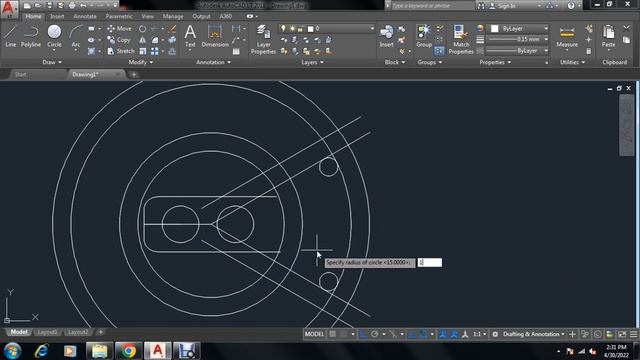Screen dimensions: 640x360
Task: Click Match Properties tool
Action: (x=461, y=39)
